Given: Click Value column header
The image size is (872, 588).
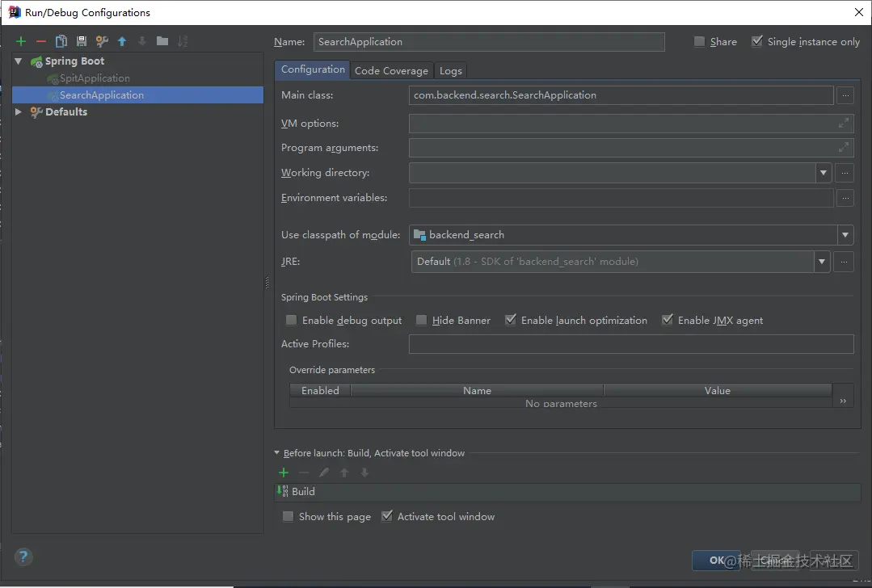Looking at the screenshot, I should (718, 391).
